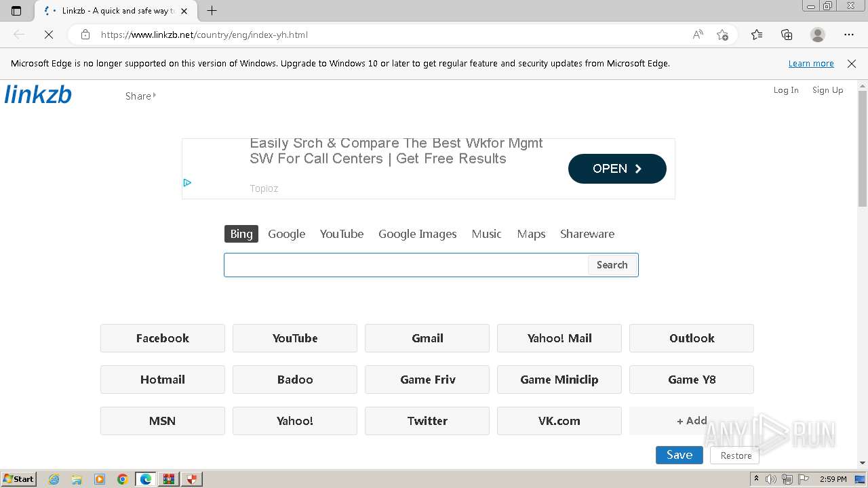Click the blue Save button
The image size is (868, 488).
(x=679, y=455)
